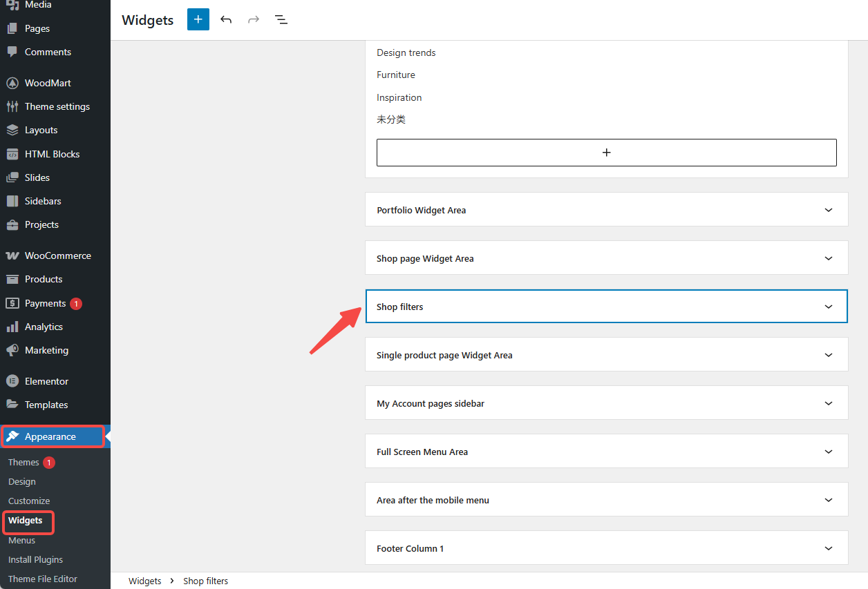Click the WooCommerce icon in the sidebar
The height and width of the screenshot is (589, 868).
(x=12, y=255)
